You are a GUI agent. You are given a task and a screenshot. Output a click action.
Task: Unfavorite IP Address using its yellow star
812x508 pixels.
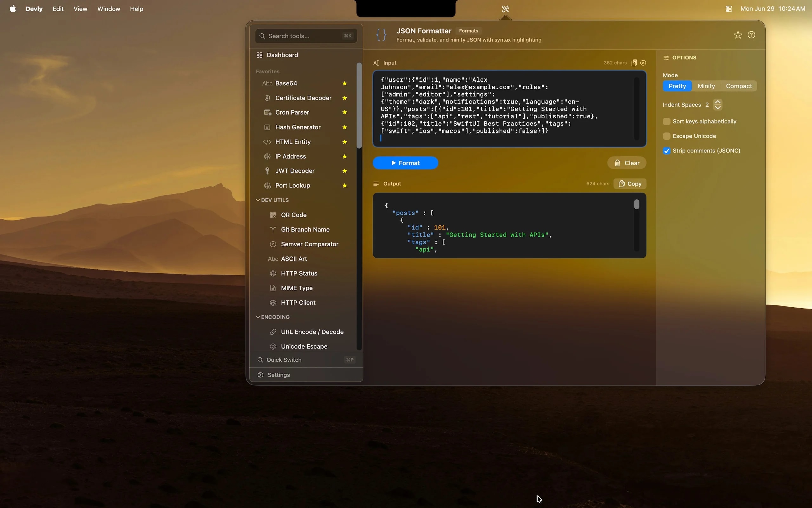(x=344, y=156)
